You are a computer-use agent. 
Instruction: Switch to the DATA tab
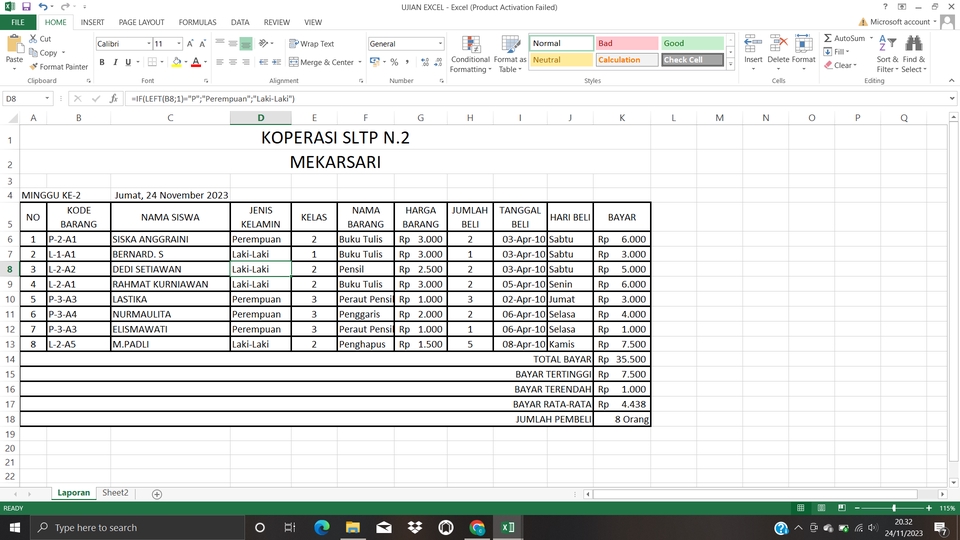[240, 22]
